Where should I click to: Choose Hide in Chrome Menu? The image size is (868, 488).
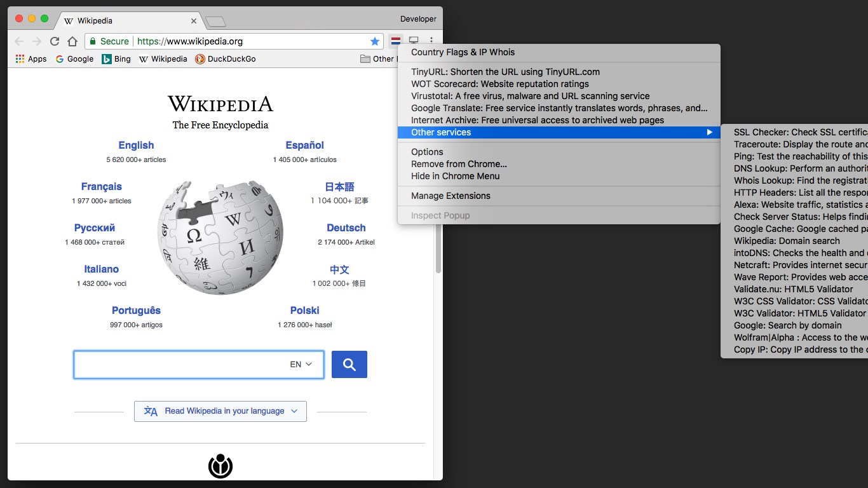[x=559, y=176]
